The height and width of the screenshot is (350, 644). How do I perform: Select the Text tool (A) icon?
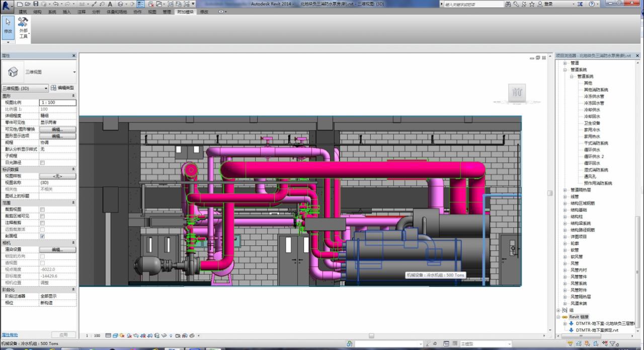tap(110, 4)
